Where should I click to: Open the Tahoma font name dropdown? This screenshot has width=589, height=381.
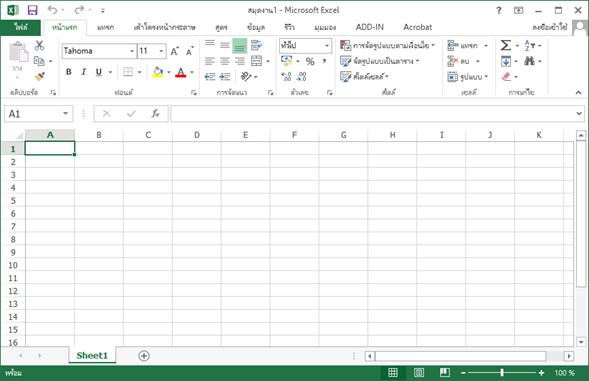click(x=132, y=51)
